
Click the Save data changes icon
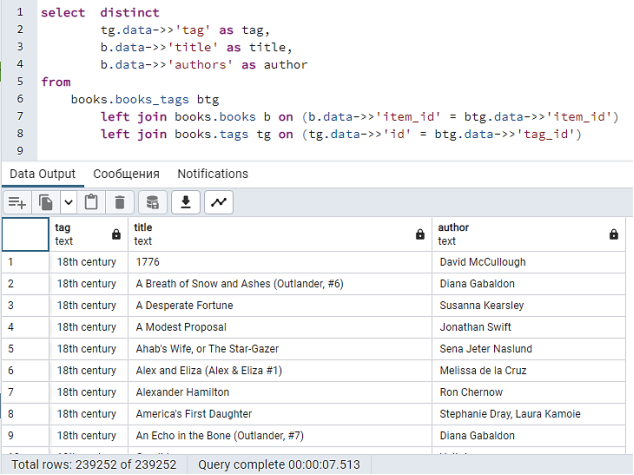click(x=152, y=202)
